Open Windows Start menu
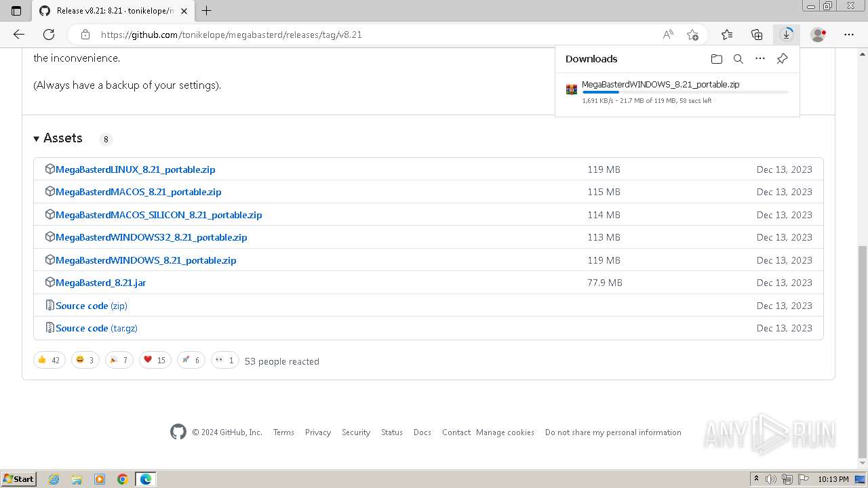 (x=19, y=479)
